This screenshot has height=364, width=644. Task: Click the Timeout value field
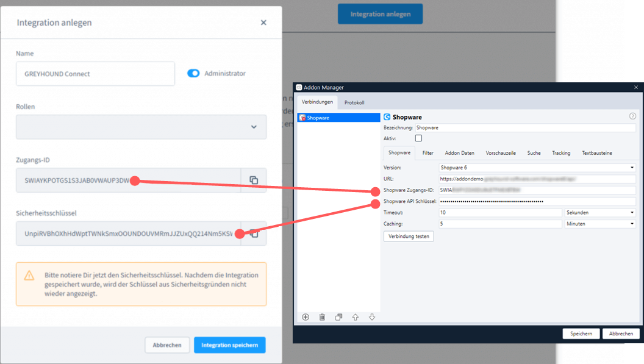tap(500, 212)
